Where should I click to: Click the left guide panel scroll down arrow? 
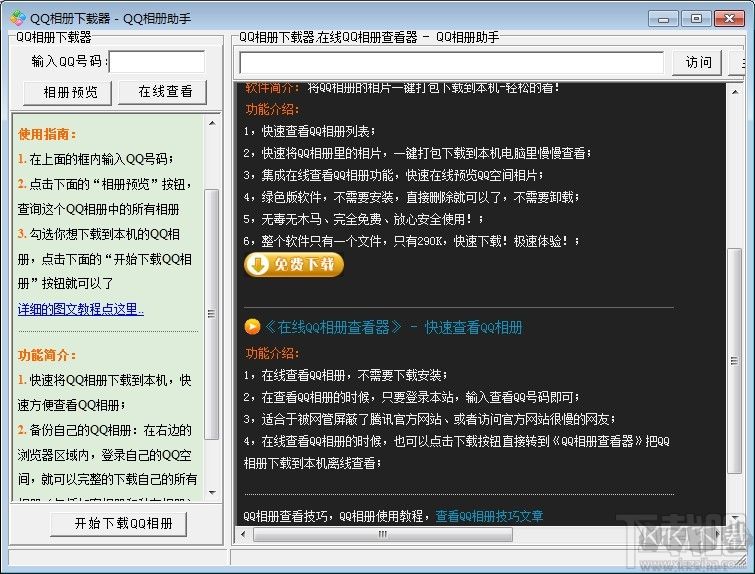click(212, 493)
